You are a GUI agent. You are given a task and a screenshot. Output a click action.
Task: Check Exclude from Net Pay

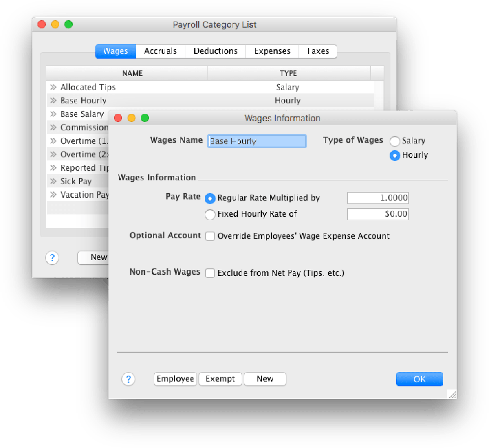(x=210, y=273)
